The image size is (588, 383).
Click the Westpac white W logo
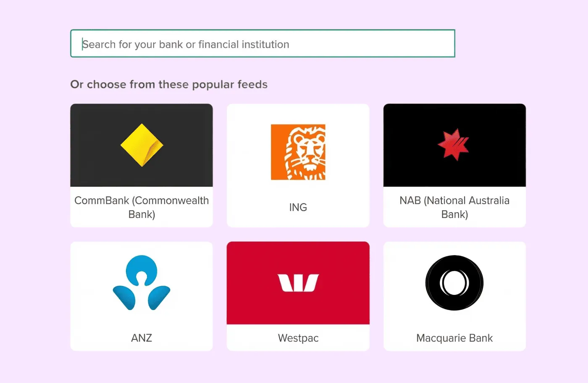[298, 283]
